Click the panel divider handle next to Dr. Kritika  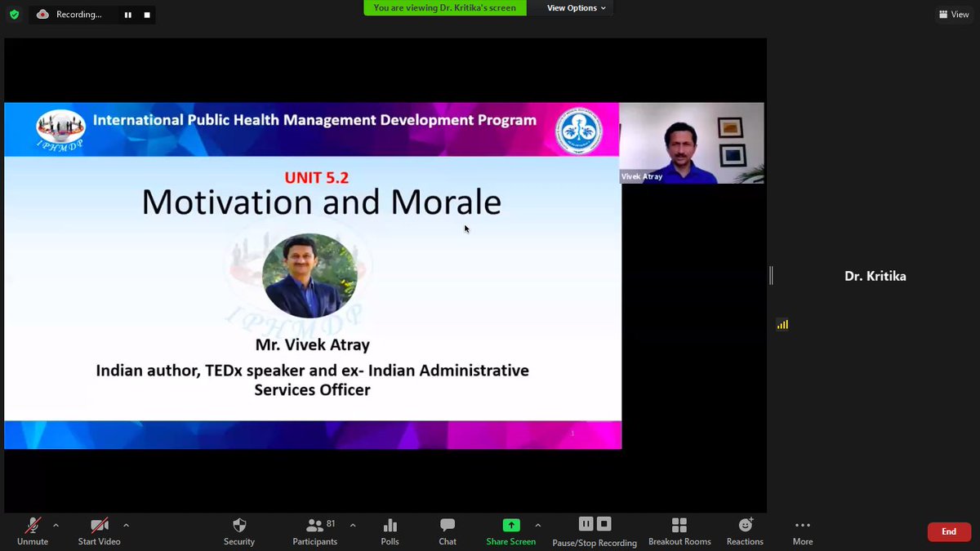pyautogui.click(x=771, y=276)
